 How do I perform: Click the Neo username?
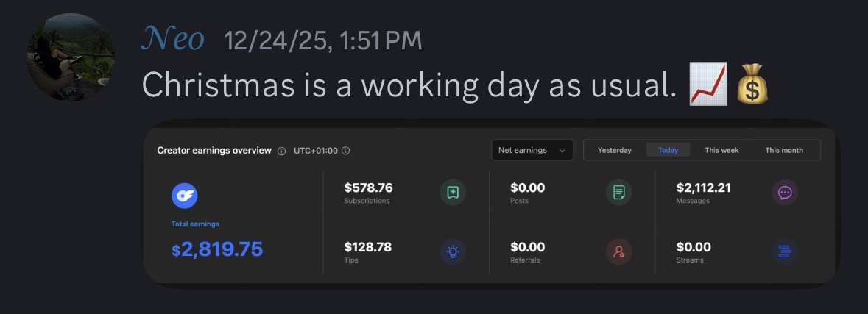pos(173,39)
